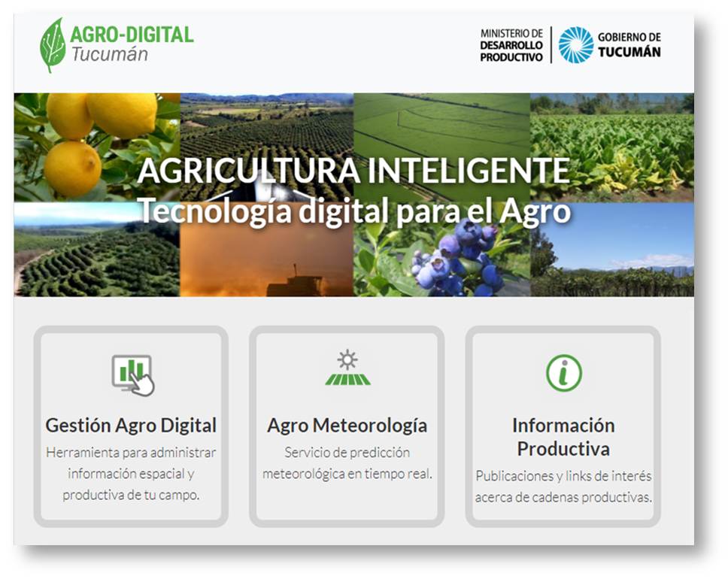
Task: Click the real-time weather prediction description
Action: click(x=347, y=463)
